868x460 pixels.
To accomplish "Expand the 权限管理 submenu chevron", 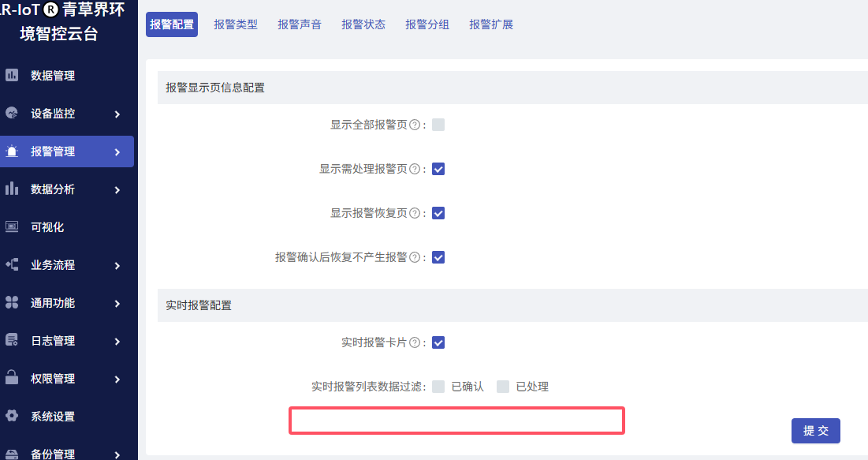I will 117,379.
